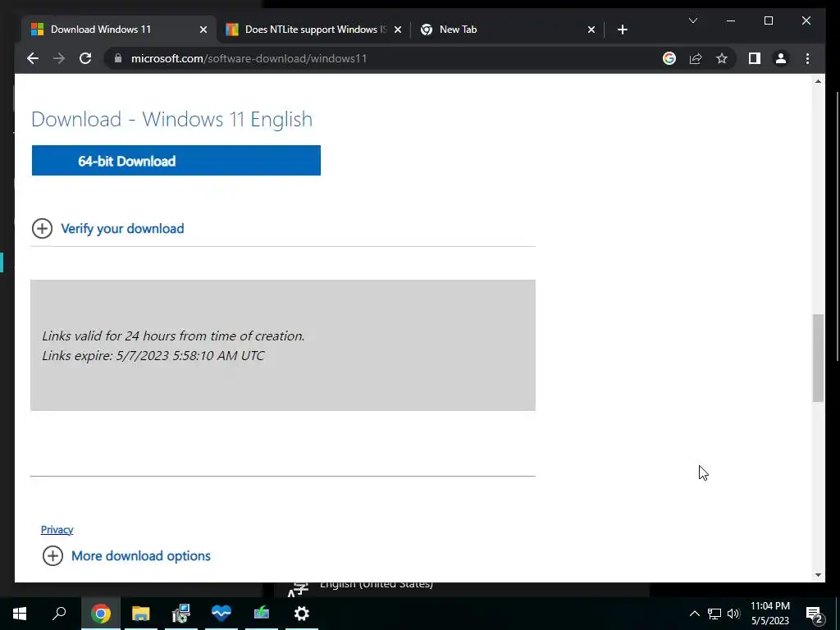Reload the Microsoft download page

(x=85, y=58)
